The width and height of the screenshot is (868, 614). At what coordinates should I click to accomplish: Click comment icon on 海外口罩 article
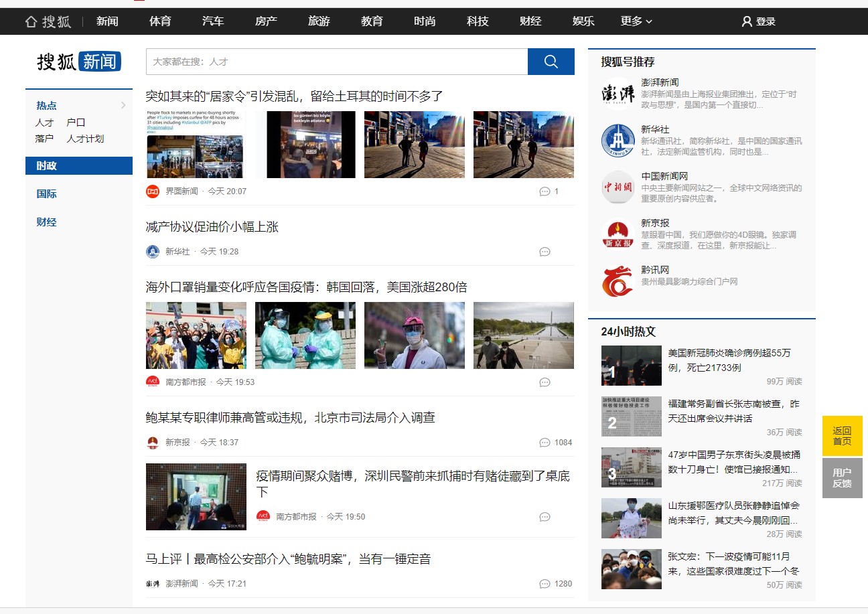coord(545,382)
